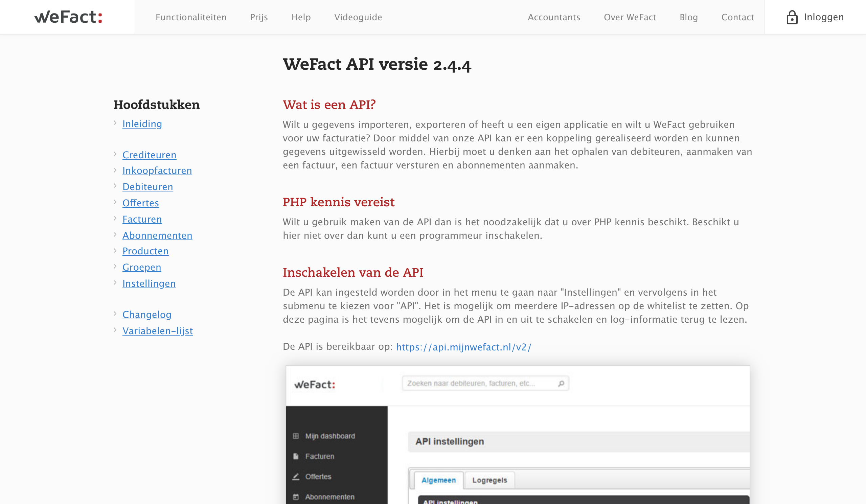Go to the Debiteuren chapter
866x504 pixels.
point(148,187)
